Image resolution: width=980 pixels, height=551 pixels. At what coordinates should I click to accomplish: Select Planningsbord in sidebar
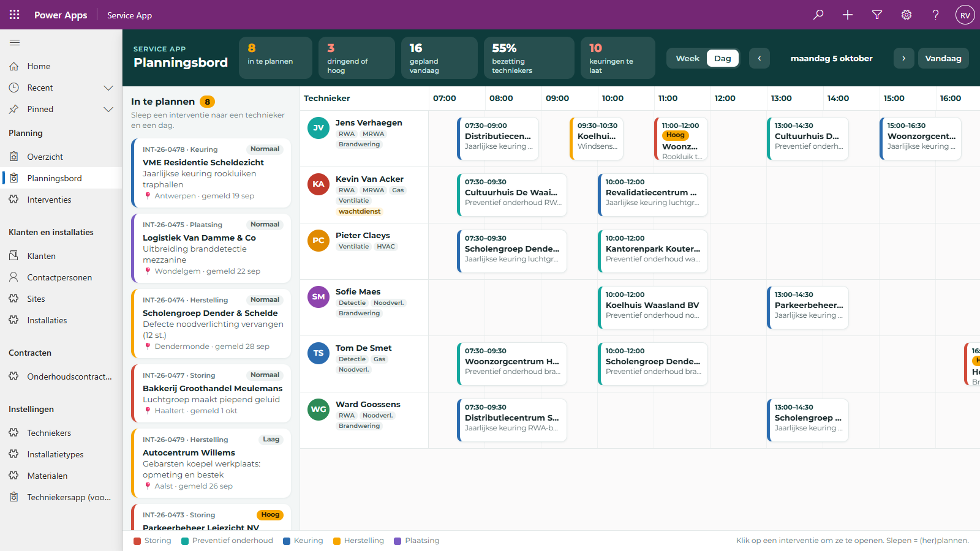(x=61, y=178)
